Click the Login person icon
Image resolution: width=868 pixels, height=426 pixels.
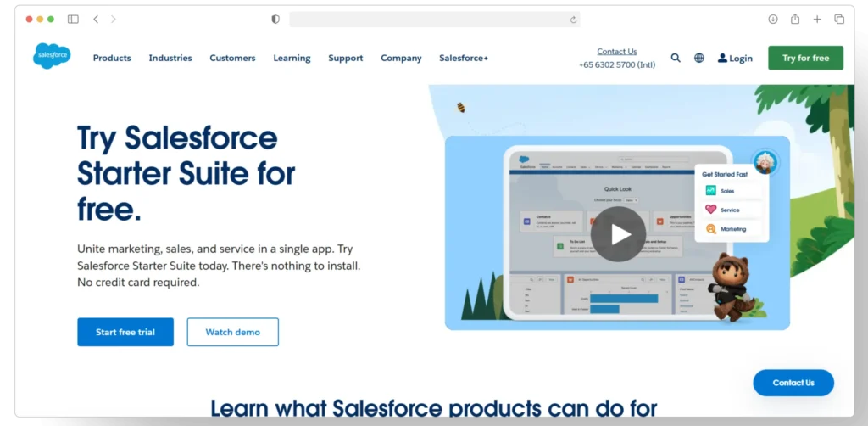pos(722,58)
